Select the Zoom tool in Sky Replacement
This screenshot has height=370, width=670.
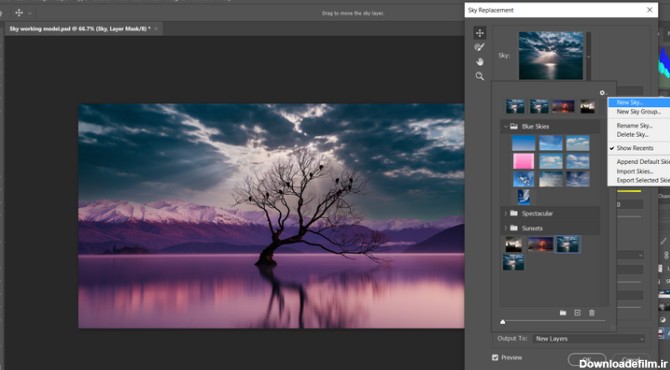coord(479,76)
